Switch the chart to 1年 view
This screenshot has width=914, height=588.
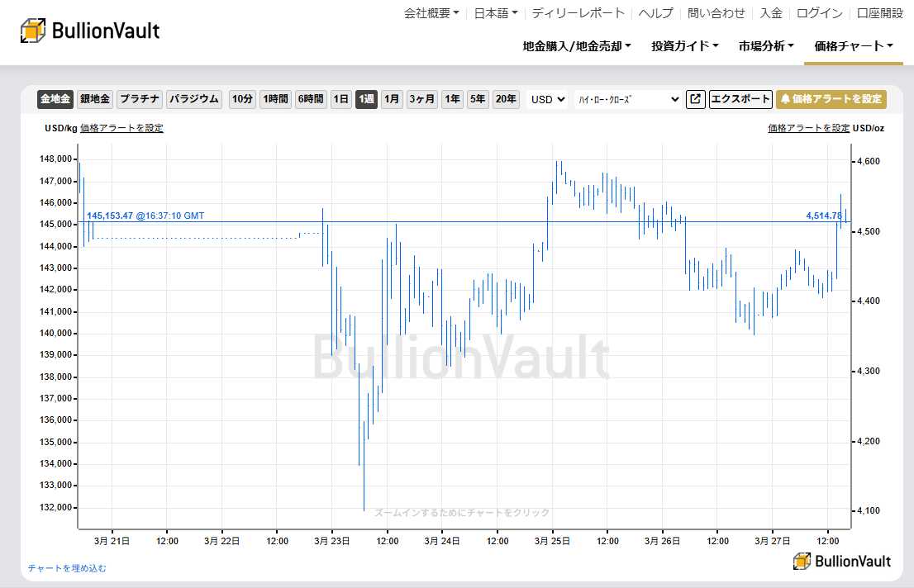pos(452,98)
